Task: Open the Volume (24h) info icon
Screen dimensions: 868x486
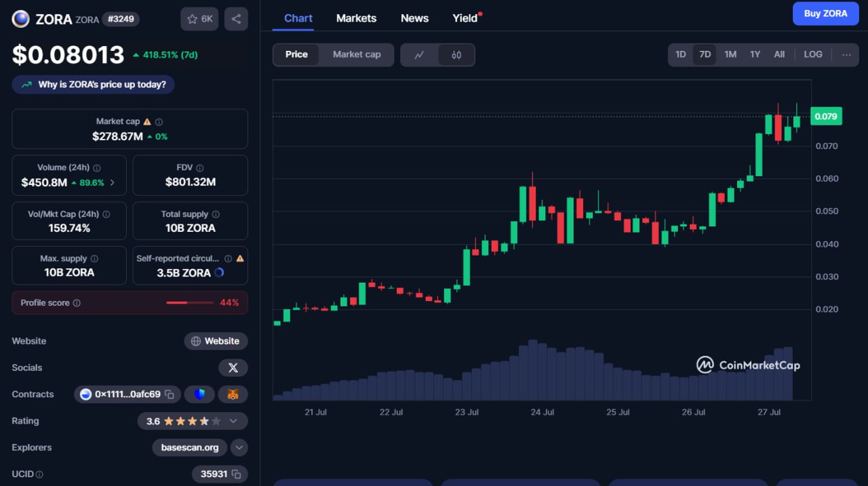Action: click(97, 167)
